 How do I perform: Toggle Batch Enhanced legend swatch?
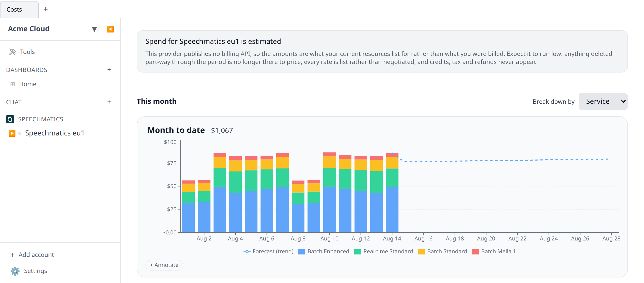302,252
